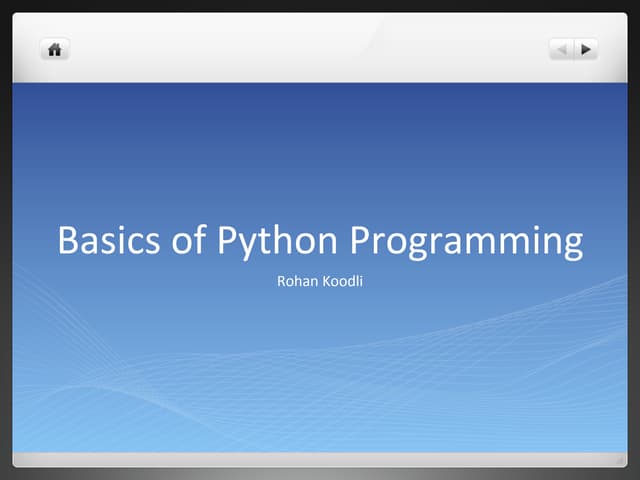Image resolution: width=640 pixels, height=480 pixels.
Task: Click "Koodli" in the subtitle
Action: pyautogui.click(x=342, y=281)
